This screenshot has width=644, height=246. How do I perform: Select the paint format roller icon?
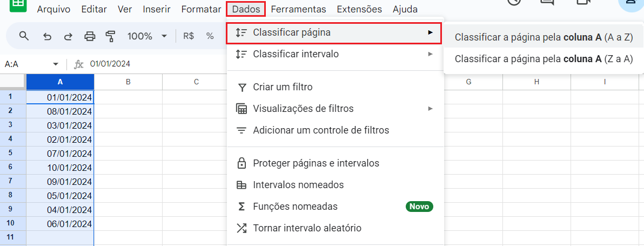[x=110, y=36]
